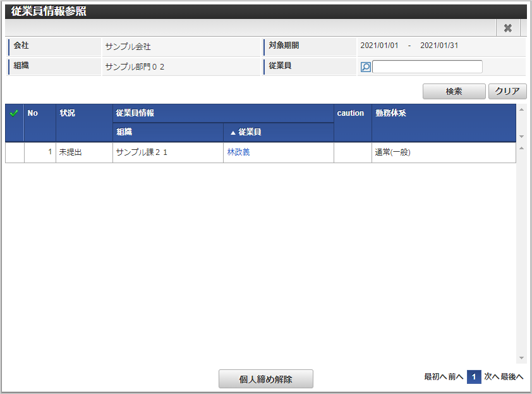Focus the 従業員 search input field
Viewport: 532px width, 394px height.
427,66
